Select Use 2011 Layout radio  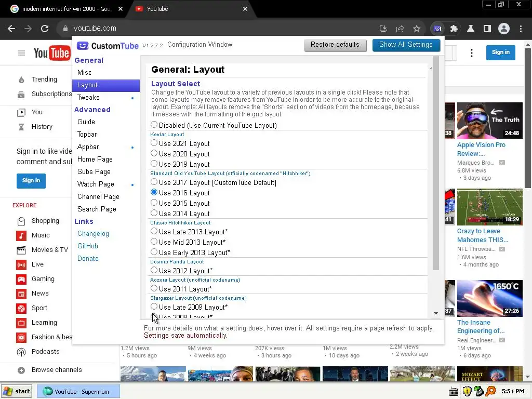[x=154, y=288]
